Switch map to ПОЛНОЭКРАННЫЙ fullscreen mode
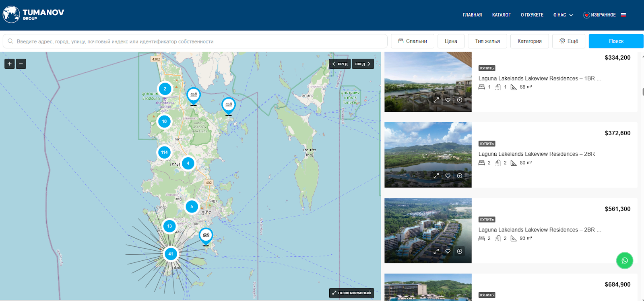644x301 pixels. tap(351, 293)
